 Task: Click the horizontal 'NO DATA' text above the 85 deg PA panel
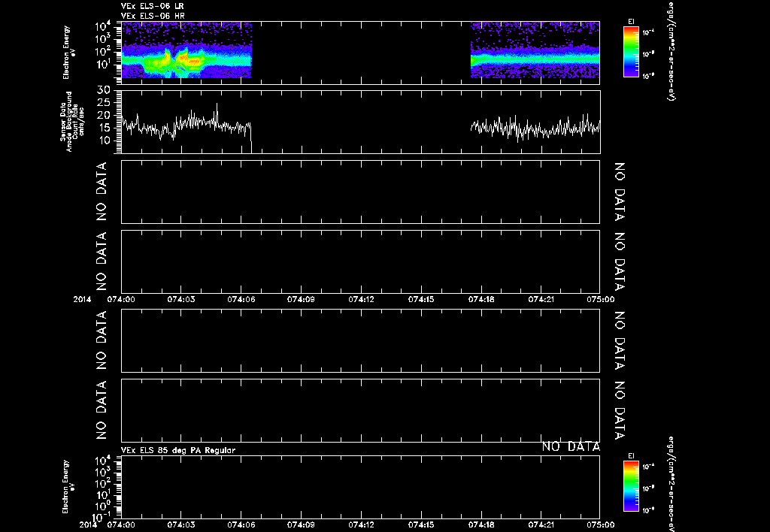[x=571, y=446]
